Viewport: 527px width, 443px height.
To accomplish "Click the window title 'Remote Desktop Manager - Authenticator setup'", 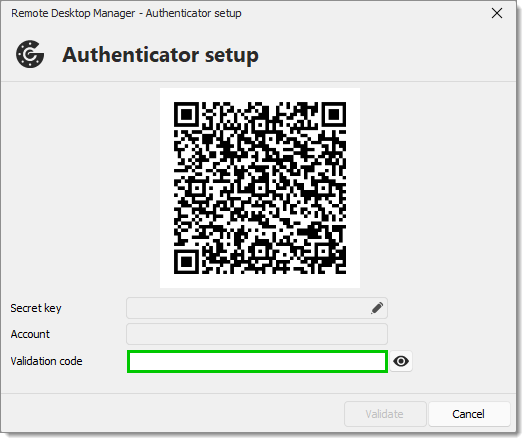I will pyautogui.click(x=126, y=13).
